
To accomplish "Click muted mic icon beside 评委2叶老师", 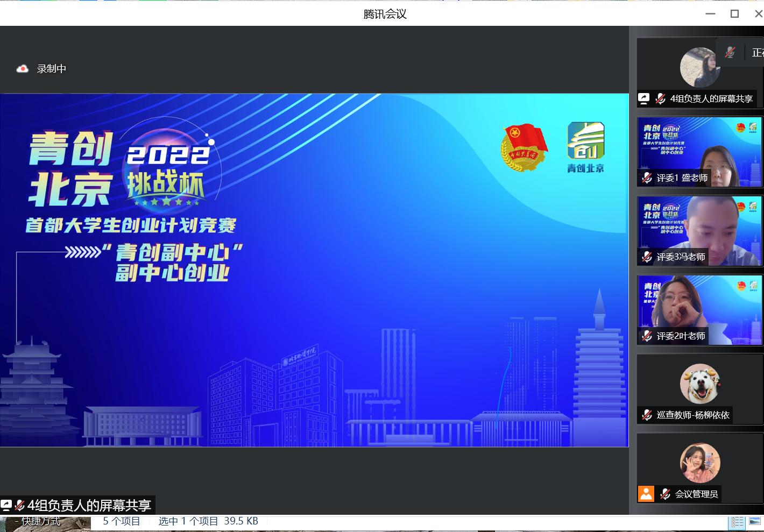I will point(647,336).
